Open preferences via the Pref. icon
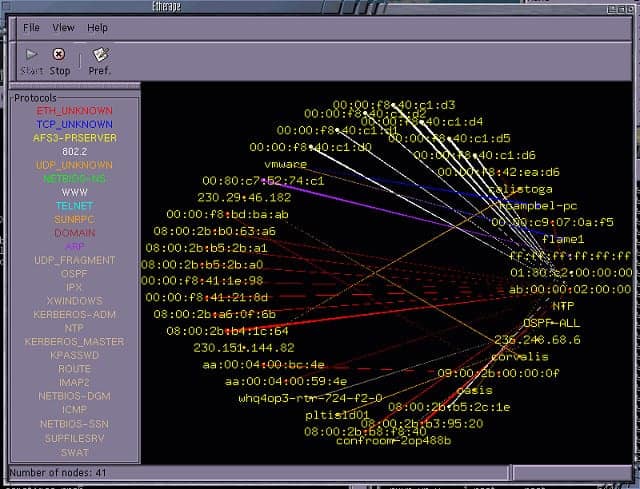The image size is (640, 489). 100,54
